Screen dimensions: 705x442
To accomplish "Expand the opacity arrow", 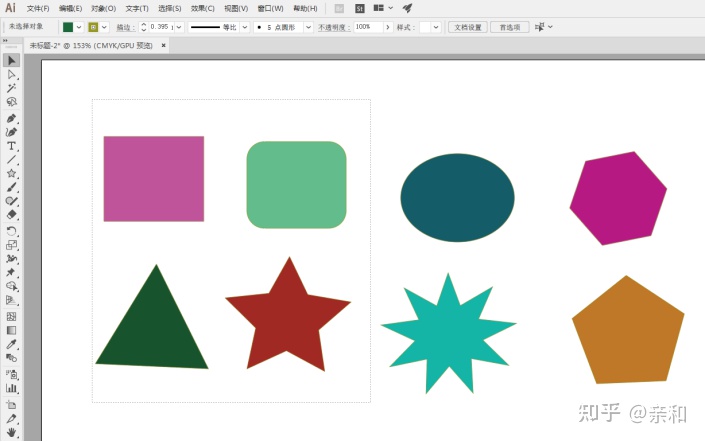I will (x=388, y=27).
